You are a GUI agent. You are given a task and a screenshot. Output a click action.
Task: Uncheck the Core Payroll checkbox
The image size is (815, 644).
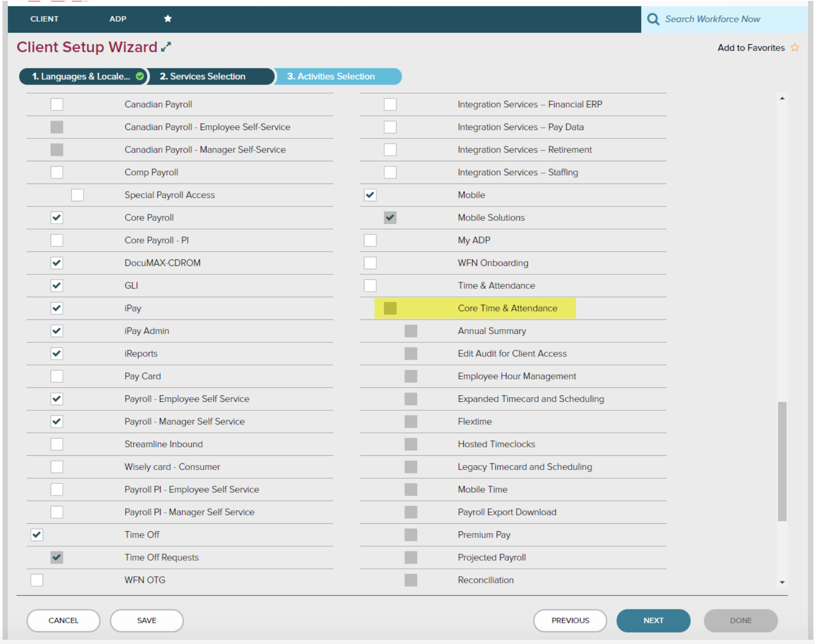point(57,218)
